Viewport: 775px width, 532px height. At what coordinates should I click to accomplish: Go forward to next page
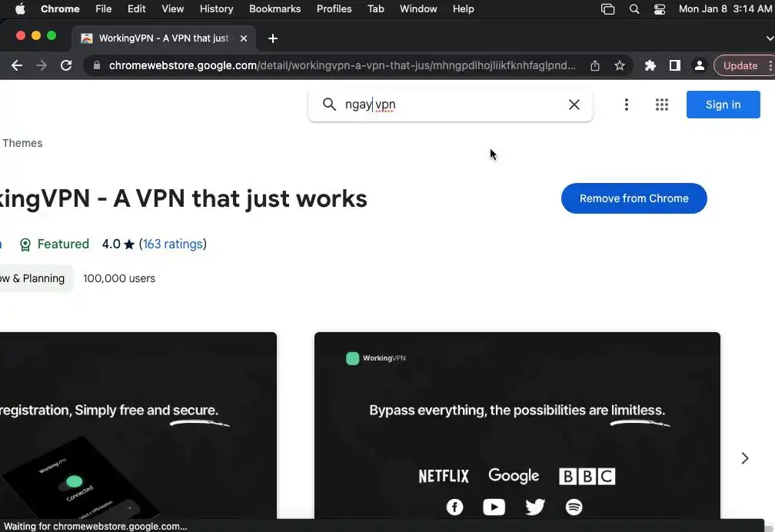coord(42,65)
